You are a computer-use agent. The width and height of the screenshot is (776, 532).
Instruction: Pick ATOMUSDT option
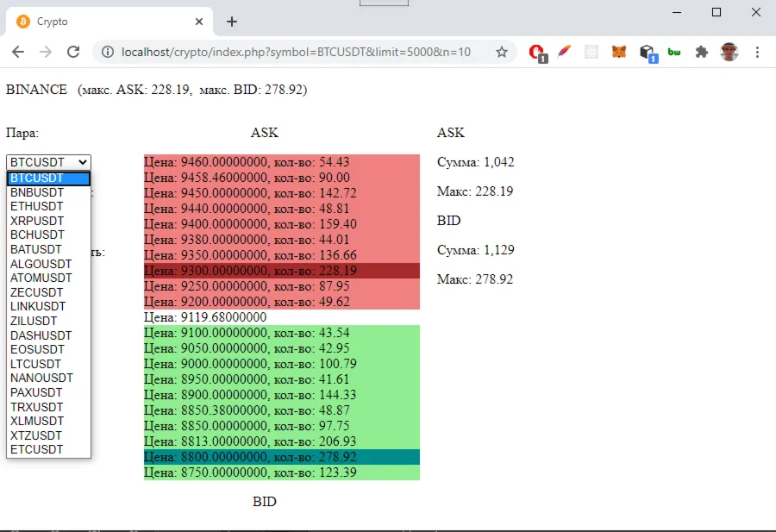pos(48,279)
